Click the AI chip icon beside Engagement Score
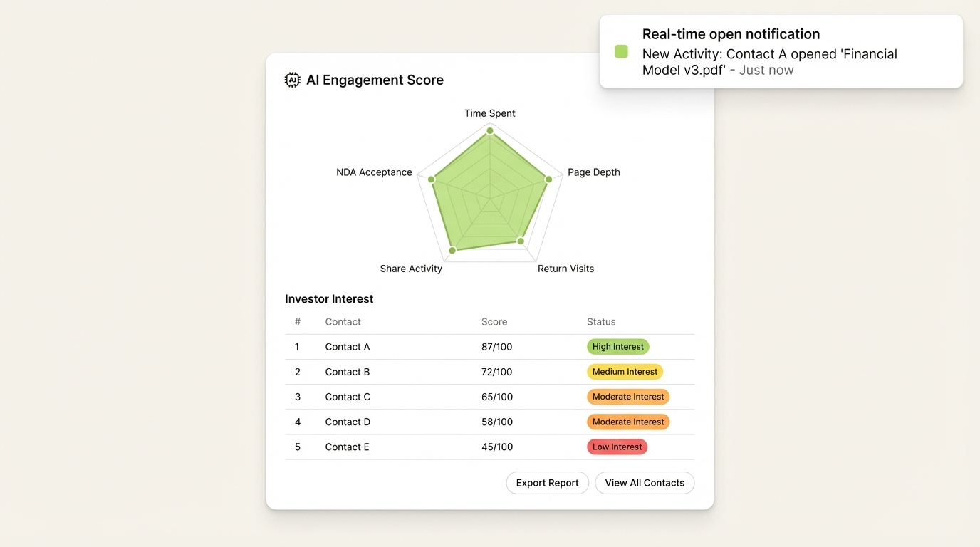 (292, 80)
